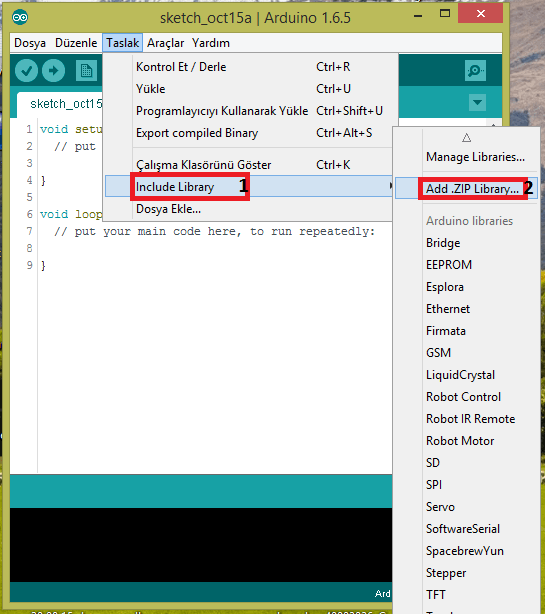Choose Çalışma Klasörünü Göster
The height and width of the screenshot is (614, 545).
249,165
